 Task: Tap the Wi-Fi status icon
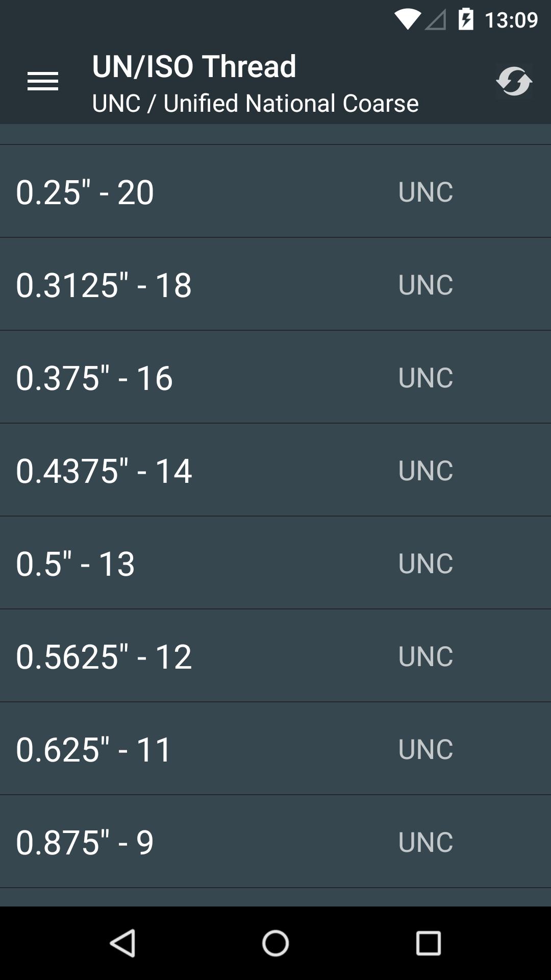[x=407, y=20]
